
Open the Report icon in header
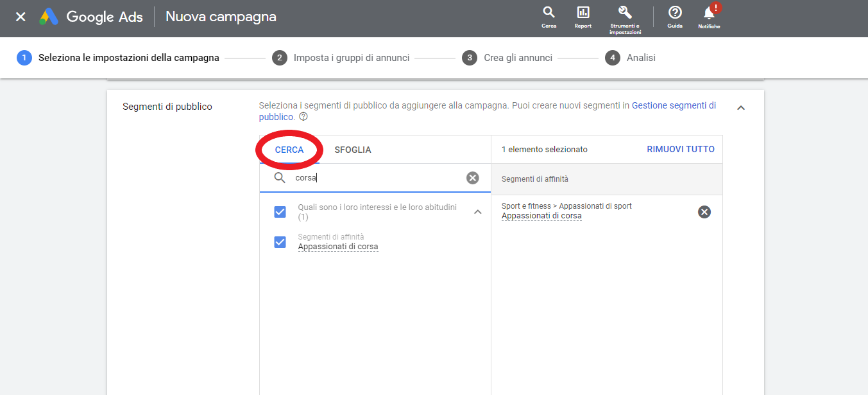click(x=583, y=17)
